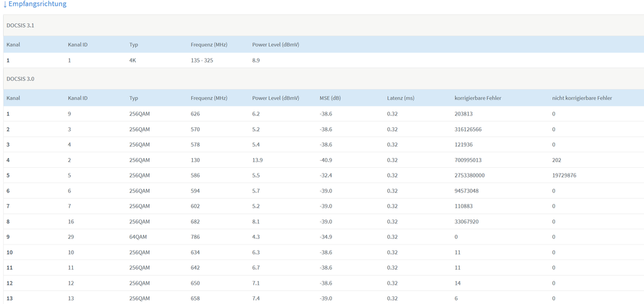Select the uncorrectable error value 202

click(557, 160)
